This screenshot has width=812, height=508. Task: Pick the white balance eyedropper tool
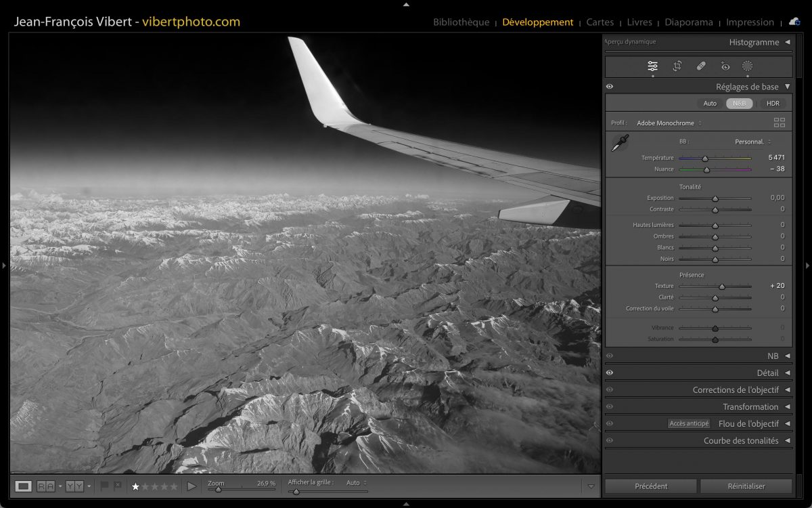tap(620, 143)
